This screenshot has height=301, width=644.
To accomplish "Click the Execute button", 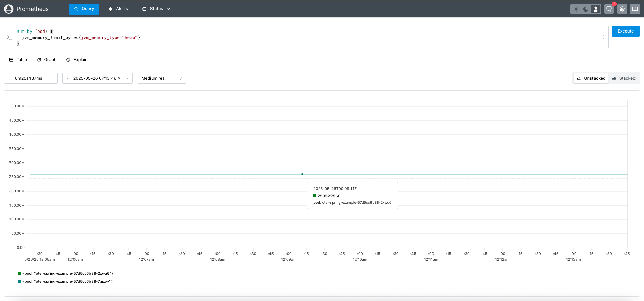I will [x=626, y=31].
